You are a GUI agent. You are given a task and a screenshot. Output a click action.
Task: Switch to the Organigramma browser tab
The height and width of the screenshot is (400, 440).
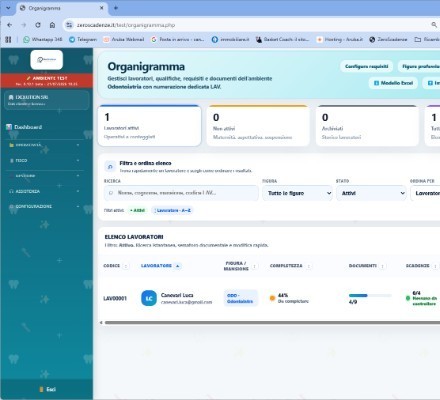(x=61, y=8)
